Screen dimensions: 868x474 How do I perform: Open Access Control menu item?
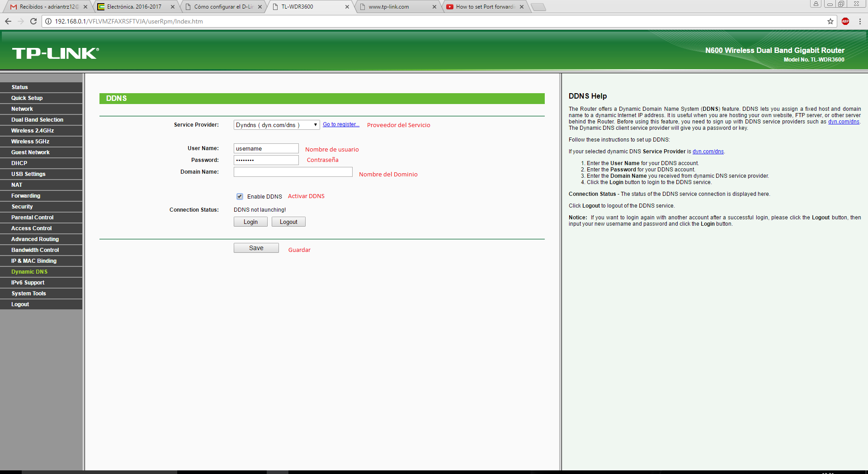point(41,228)
